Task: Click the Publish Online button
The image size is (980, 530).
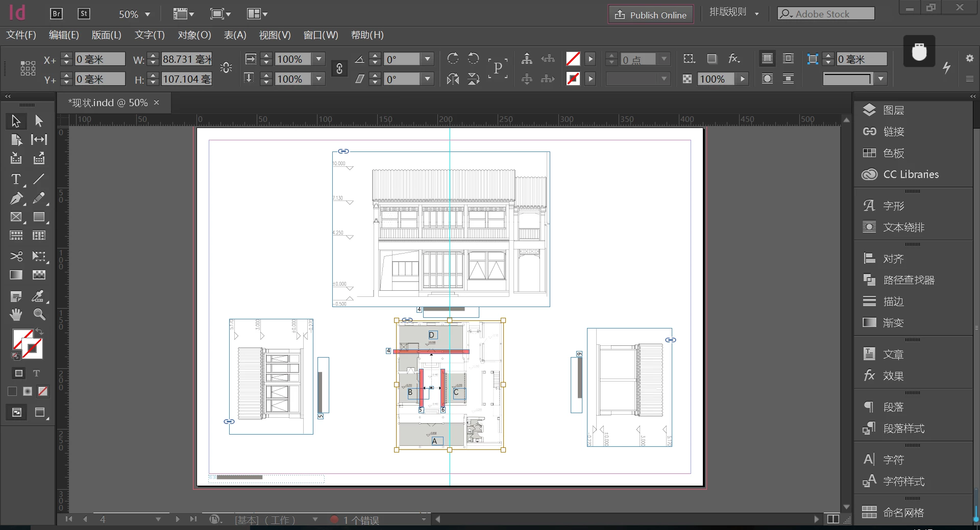Action: [x=651, y=15]
